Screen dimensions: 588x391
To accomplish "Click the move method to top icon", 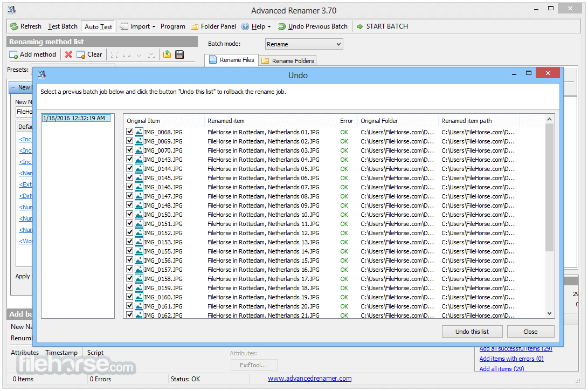I will pos(114,55).
